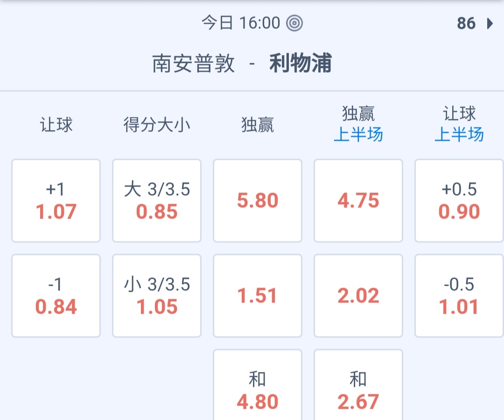This screenshot has width=504, height=420.
Task: Open the 南安普敦 - 利物浦 match title
Action: pyautogui.click(x=242, y=64)
